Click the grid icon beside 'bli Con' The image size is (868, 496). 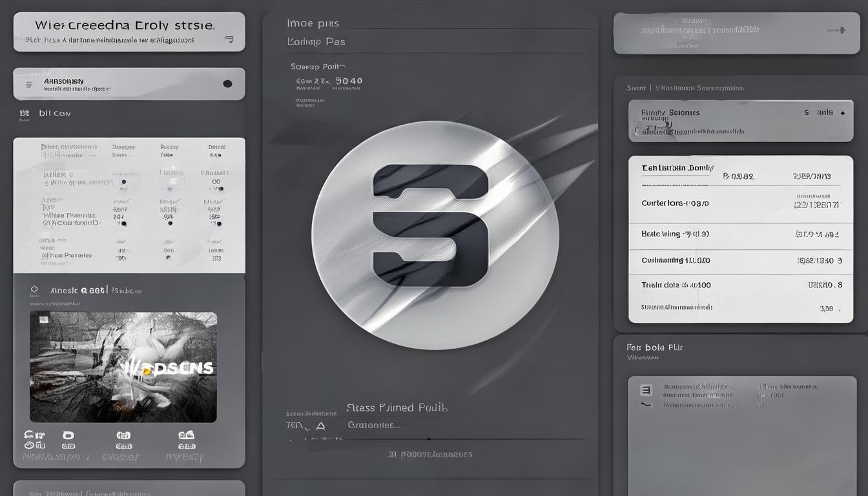tap(24, 114)
